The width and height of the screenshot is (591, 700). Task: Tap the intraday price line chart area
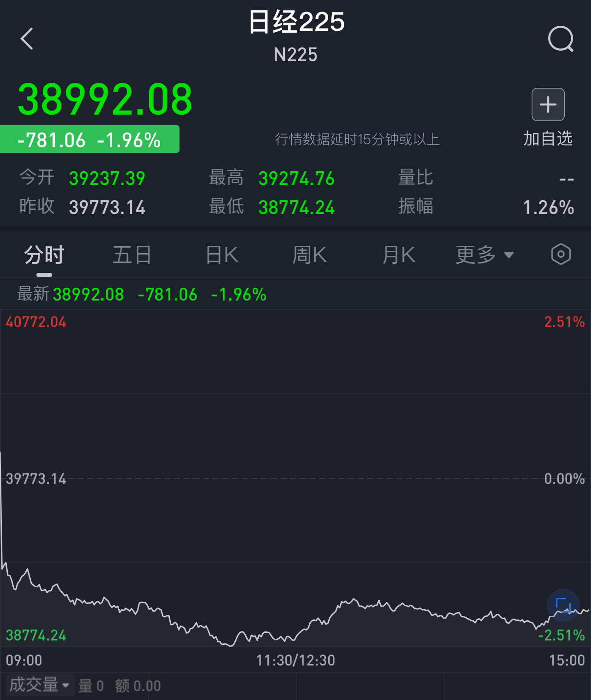coord(295,479)
